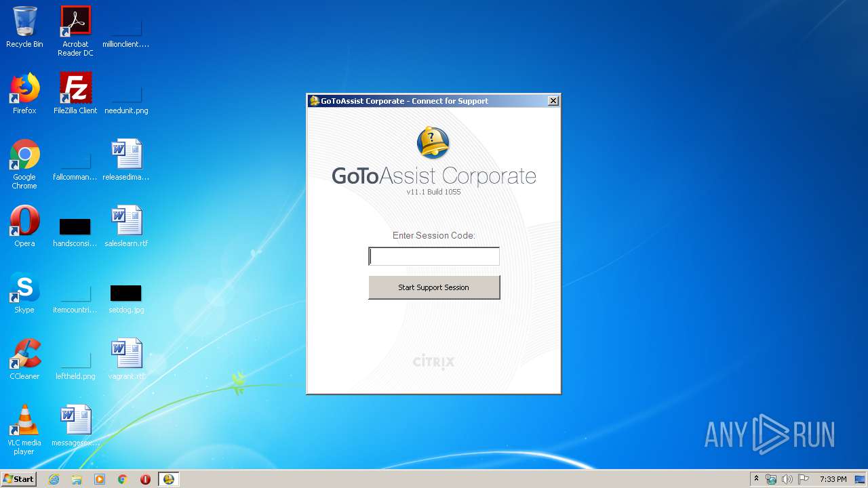
Task: Open Firefox from the desktop
Action: coord(24,94)
